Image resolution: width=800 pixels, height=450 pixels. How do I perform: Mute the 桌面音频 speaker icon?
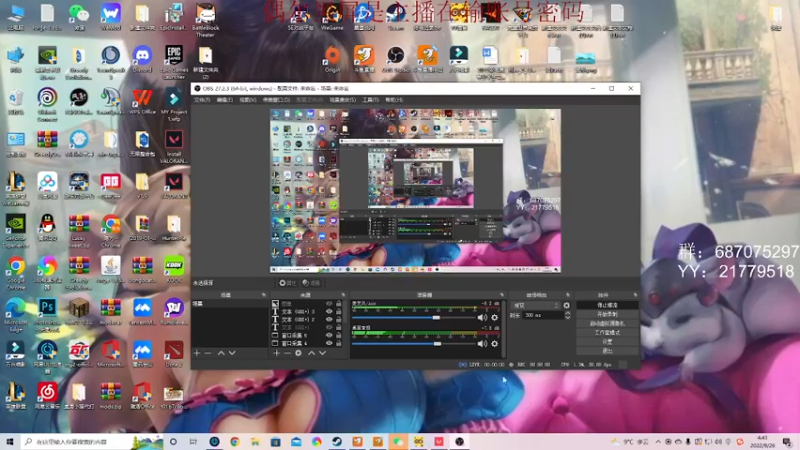[x=482, y=344]
